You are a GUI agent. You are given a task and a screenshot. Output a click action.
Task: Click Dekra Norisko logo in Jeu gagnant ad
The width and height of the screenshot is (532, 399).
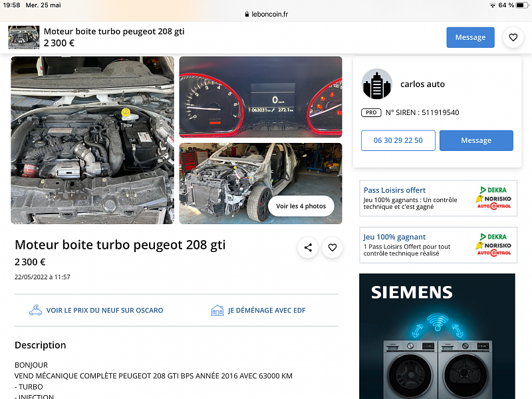coord(493,245)
